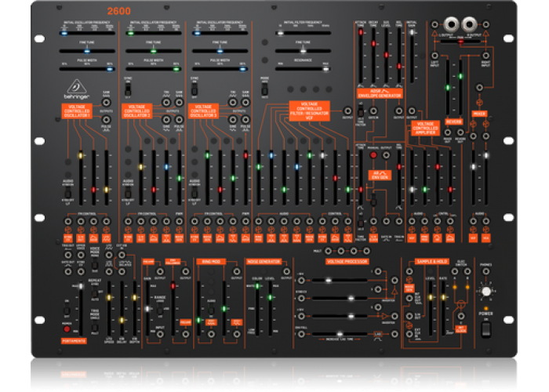
Task: Toggle the voice mode switch
Action: click(x=95, y=263)
